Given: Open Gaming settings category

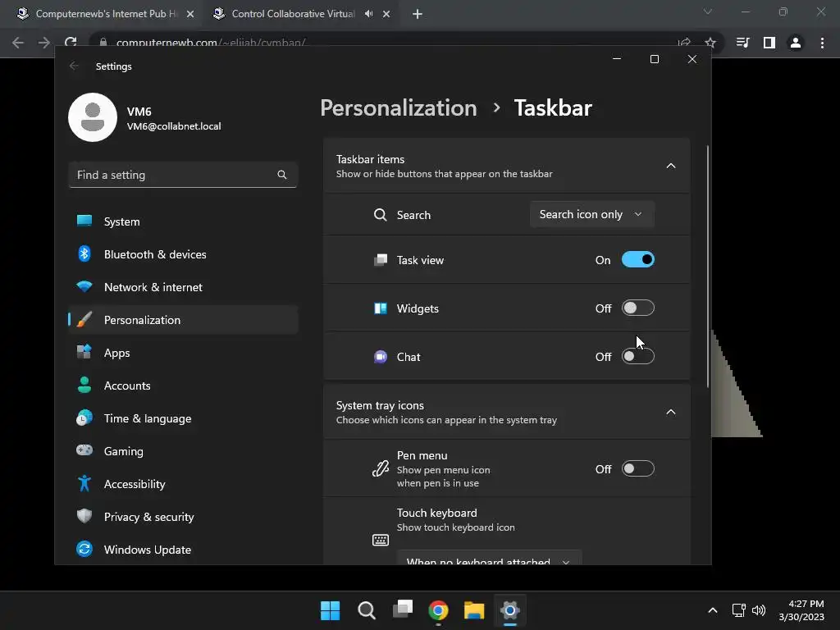Looking at the screenshot, I should coord(183,451).
